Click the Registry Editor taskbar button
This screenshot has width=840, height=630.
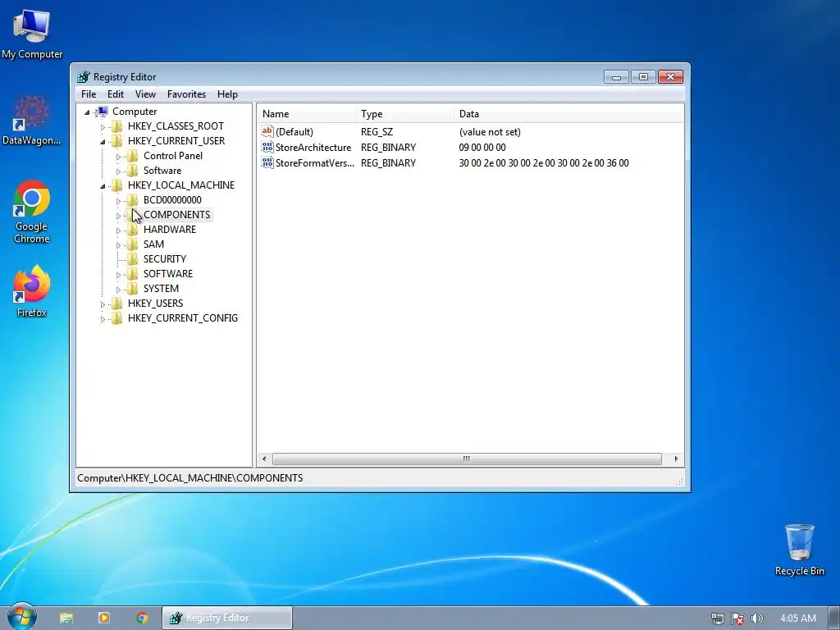tap(227, 618)
